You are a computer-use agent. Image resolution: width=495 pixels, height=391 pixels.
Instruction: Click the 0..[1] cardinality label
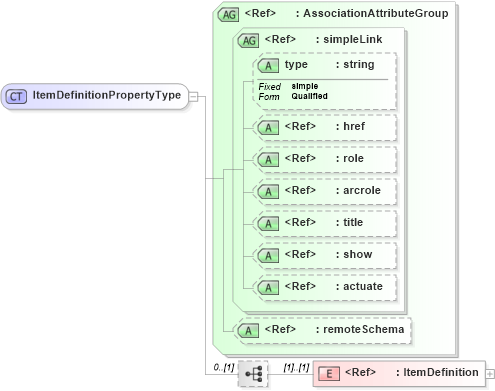pos(224,368)
